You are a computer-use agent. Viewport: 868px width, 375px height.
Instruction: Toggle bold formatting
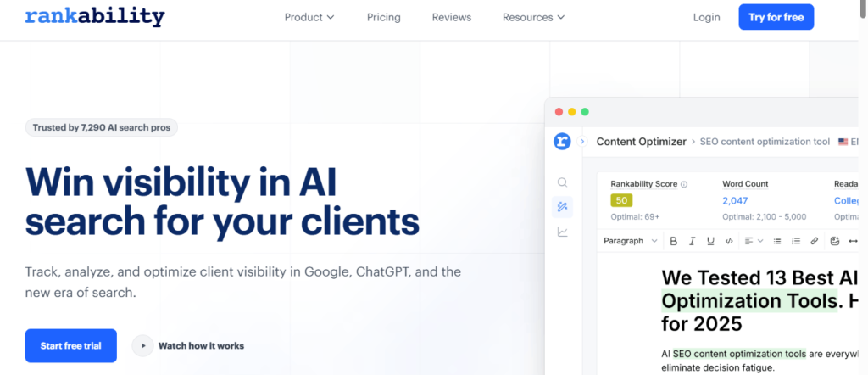(x=673, y=241)
